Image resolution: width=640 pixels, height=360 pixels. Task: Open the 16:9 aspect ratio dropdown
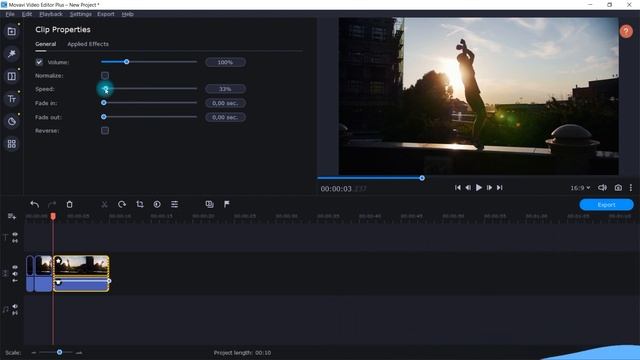pos(580,188)
